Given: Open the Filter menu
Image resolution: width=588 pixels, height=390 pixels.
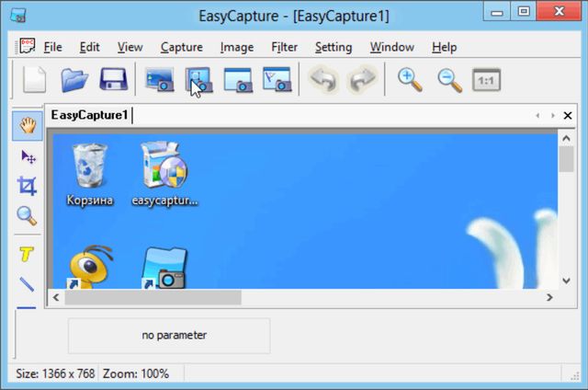Looking at the screenshot, I should [x=284, y=47].
